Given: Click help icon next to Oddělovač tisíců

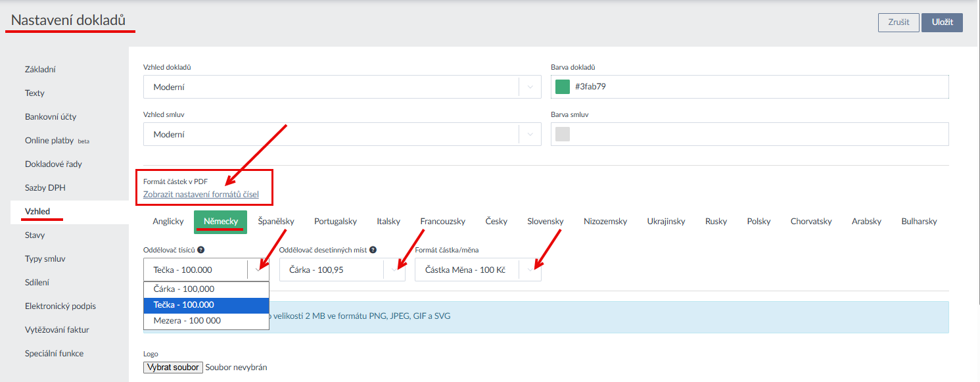Looking at the screenshot, I should [200, 250].
